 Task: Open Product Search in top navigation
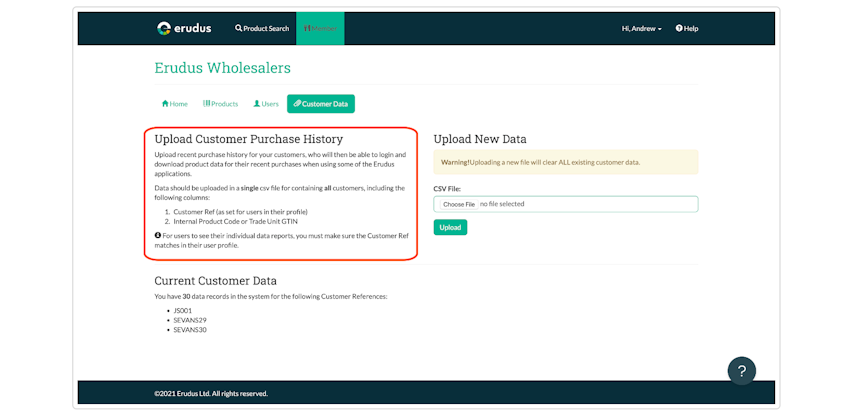262,28
